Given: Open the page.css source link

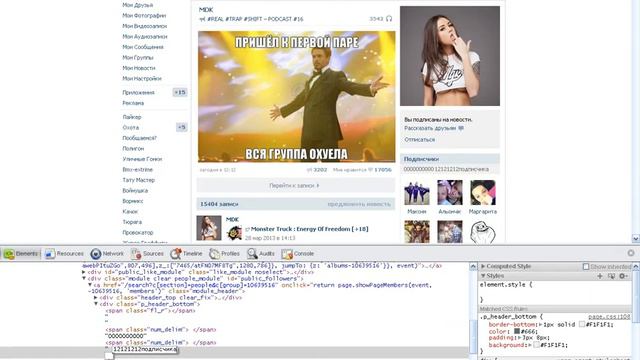Looking at the screenshot, I should (609, 317).
